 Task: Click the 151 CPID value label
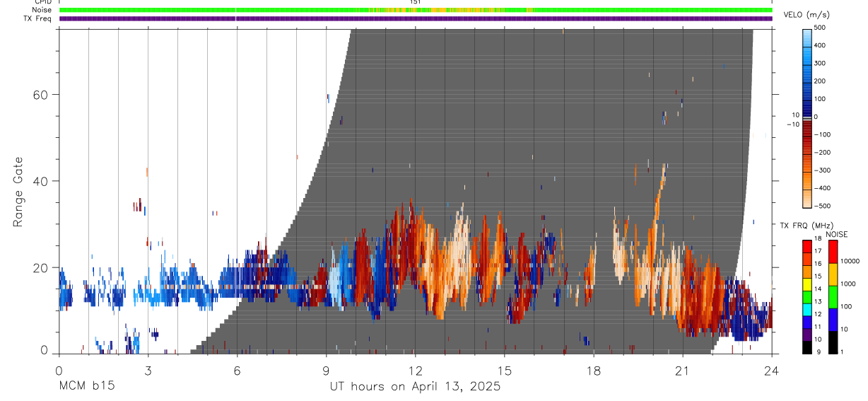416,2
